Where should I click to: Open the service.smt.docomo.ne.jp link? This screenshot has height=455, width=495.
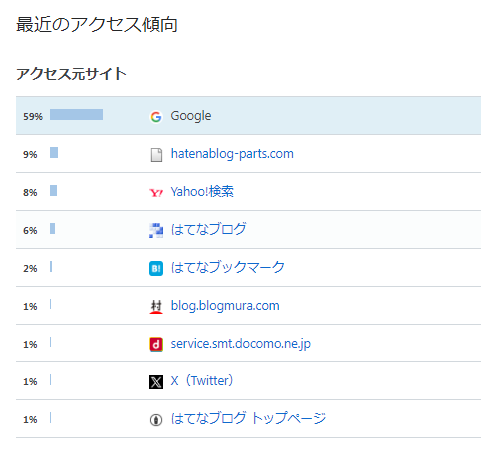tap(241, 344)
